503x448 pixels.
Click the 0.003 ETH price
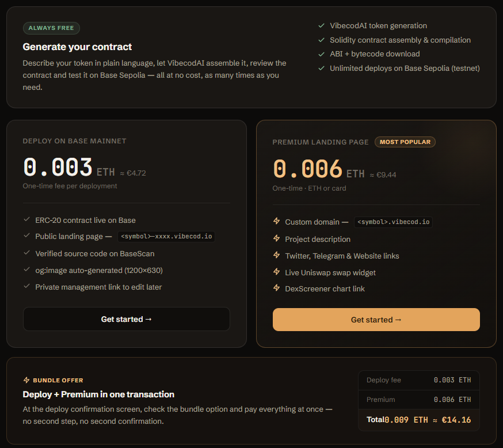point(69,167)
